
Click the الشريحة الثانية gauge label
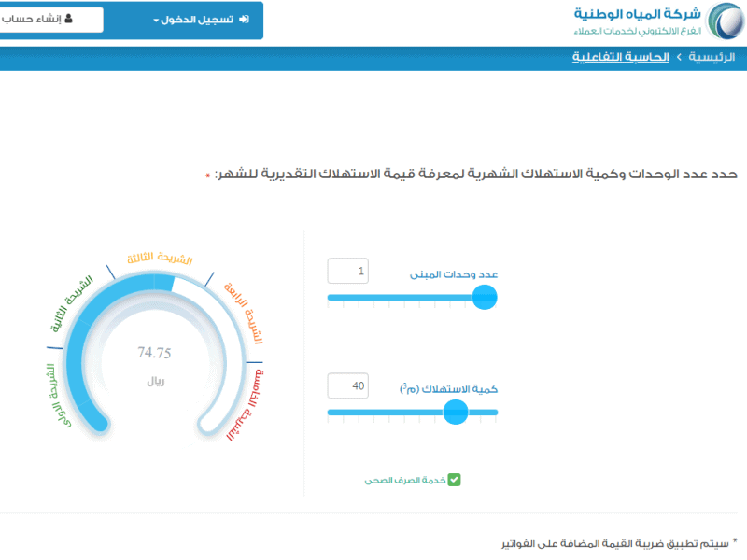coord(72,303)
